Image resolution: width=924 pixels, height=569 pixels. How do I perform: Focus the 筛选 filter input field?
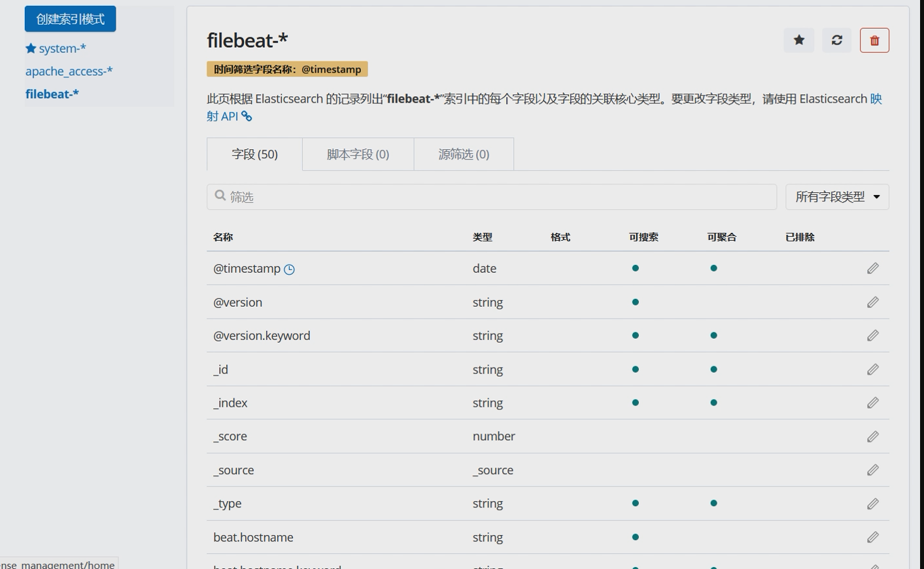(x=492, y=197)
